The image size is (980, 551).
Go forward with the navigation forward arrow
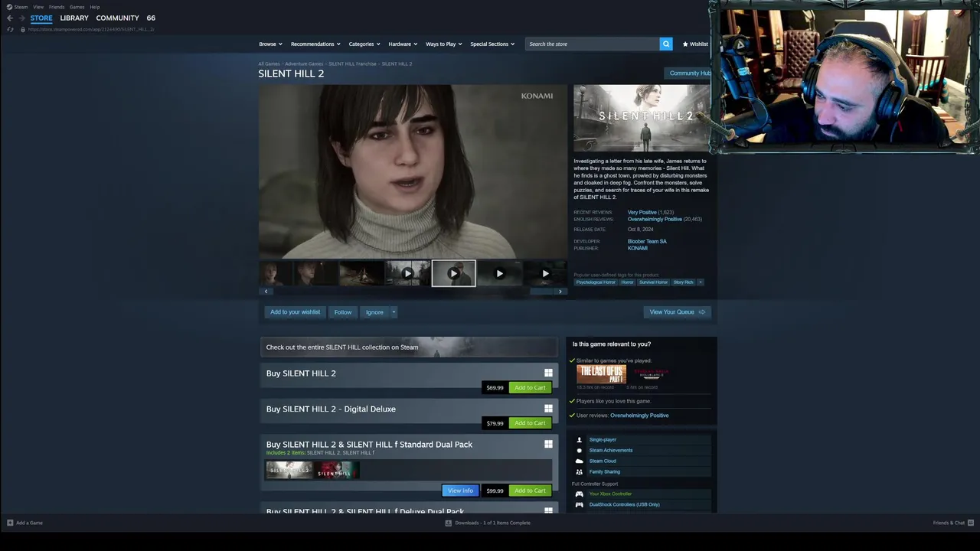[x=21, y=18]
